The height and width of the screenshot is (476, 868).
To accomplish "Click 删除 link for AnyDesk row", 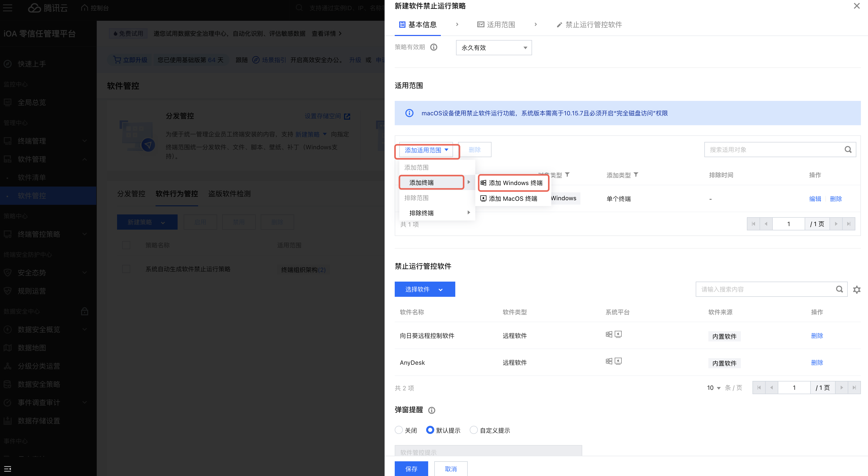I will [x=817, y=362].
